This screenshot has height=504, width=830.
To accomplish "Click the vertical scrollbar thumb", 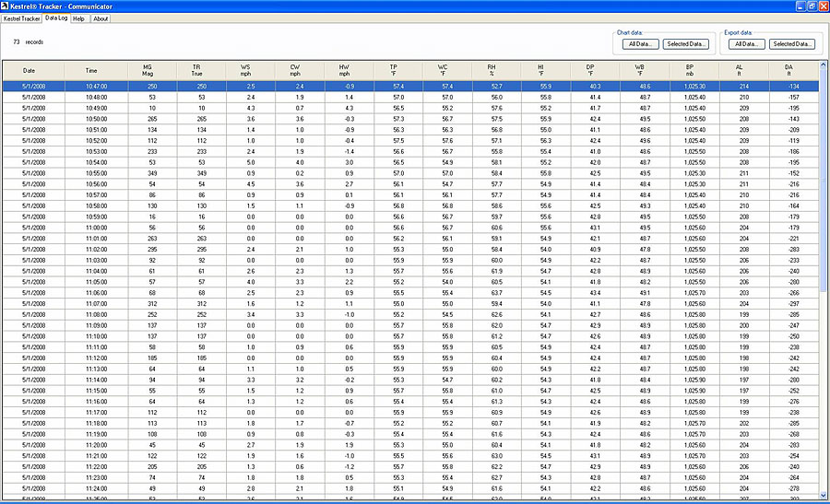I will 824,180.
